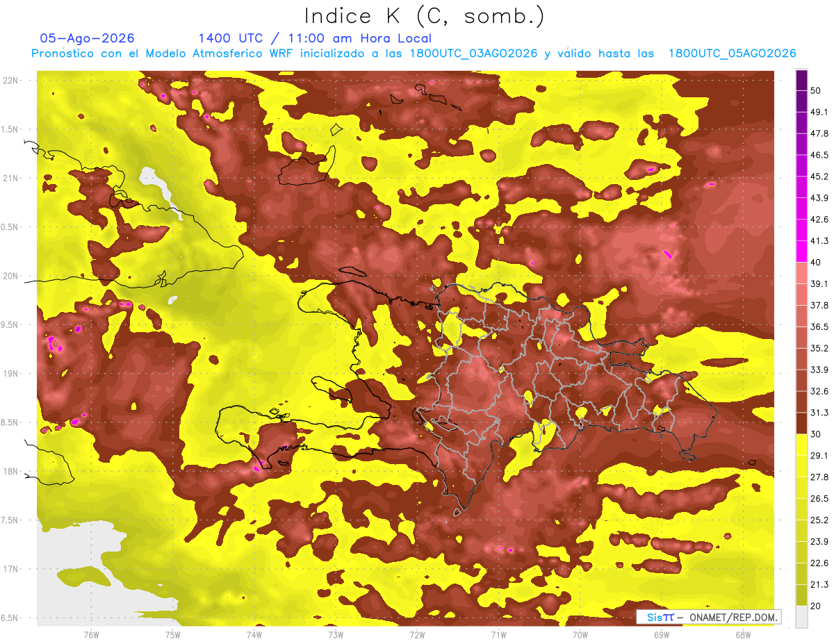
Task: Select the date text "05-Ago-2026"
Action: click(88, 38)
